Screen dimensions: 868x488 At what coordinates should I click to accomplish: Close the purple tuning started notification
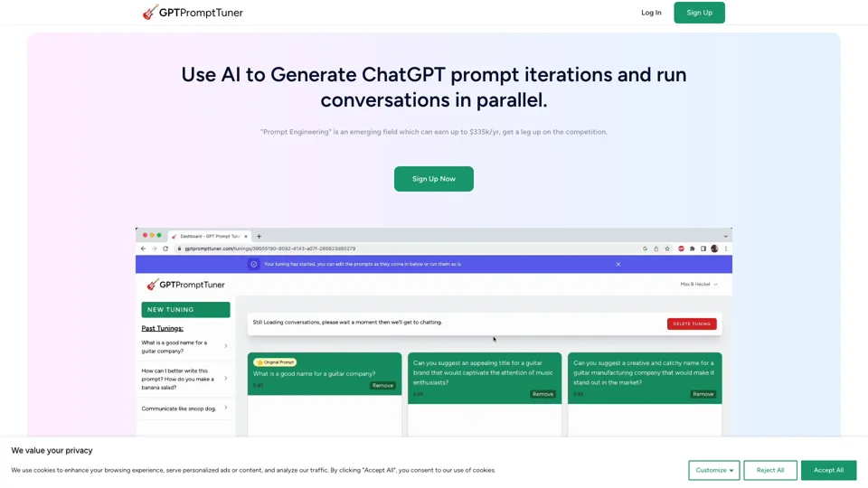(618, 265)
